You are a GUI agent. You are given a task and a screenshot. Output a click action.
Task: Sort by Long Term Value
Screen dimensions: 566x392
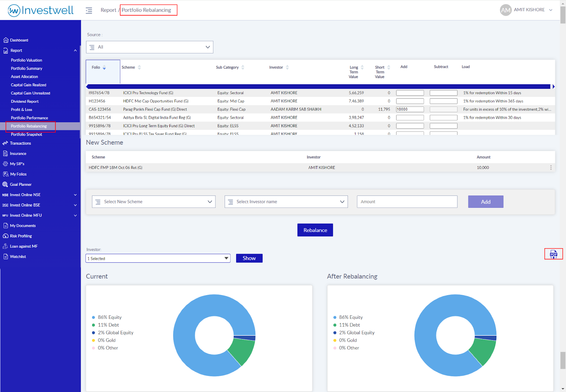coord(362,68)
